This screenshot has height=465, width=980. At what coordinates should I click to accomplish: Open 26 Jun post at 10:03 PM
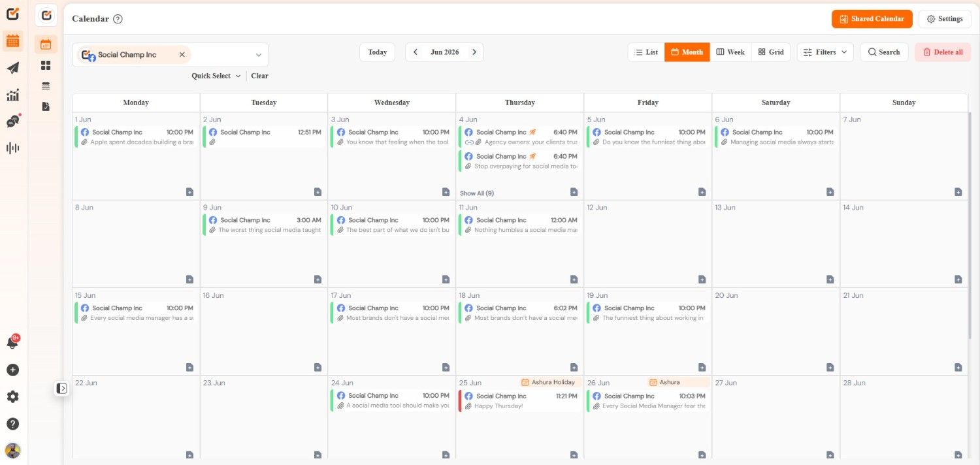click(x=647, y=401)
